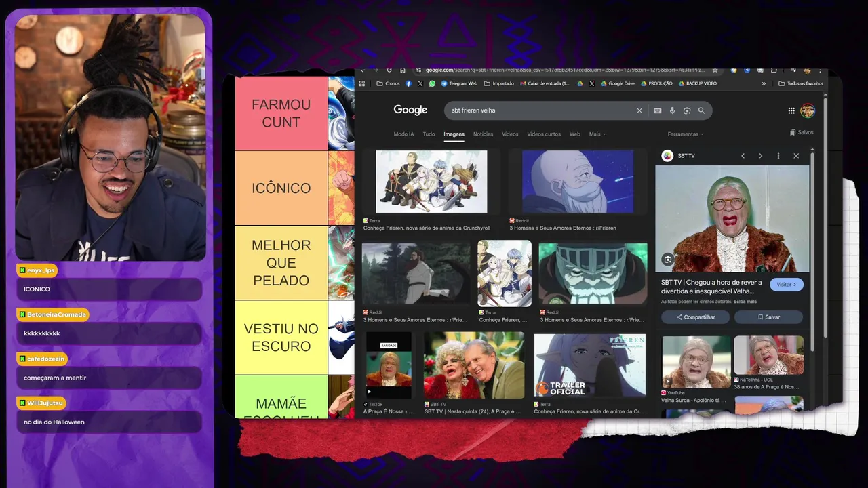The image size is (868, 488).
Task: Clear the Google search box with the X icon
Action: [639, 110]
